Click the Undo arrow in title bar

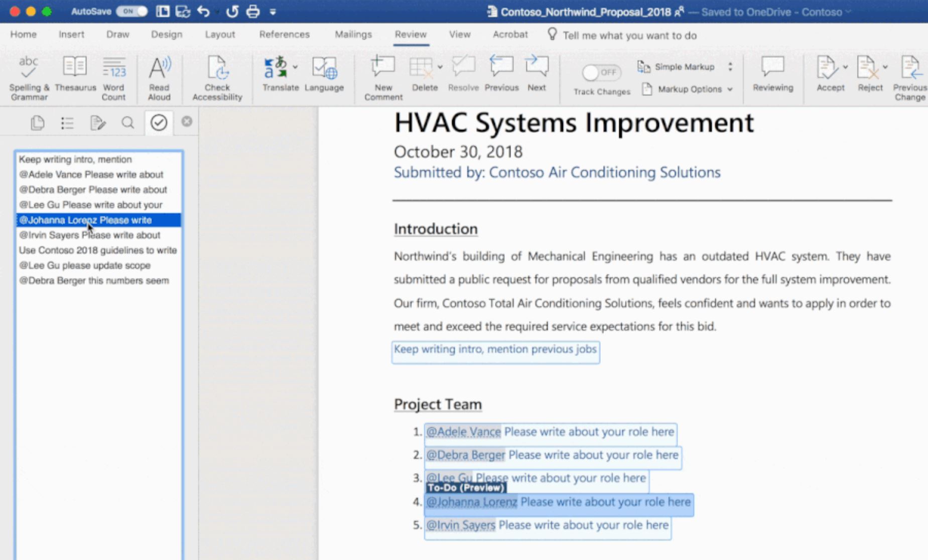[x=203, y=12]
